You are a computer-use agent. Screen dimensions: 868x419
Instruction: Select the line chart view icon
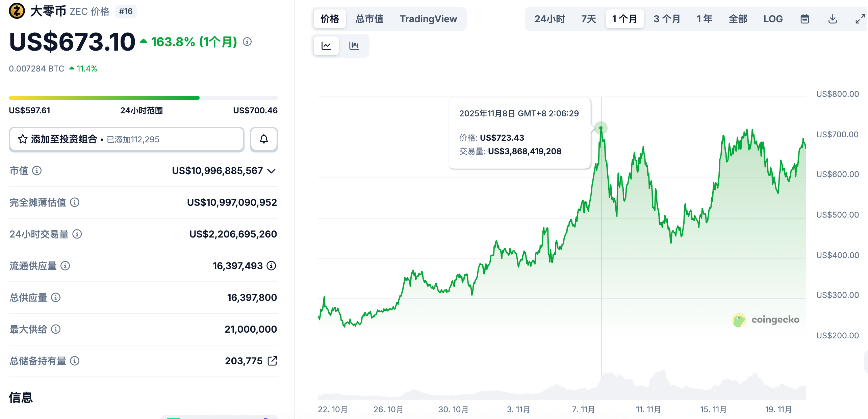coord(326,46)
